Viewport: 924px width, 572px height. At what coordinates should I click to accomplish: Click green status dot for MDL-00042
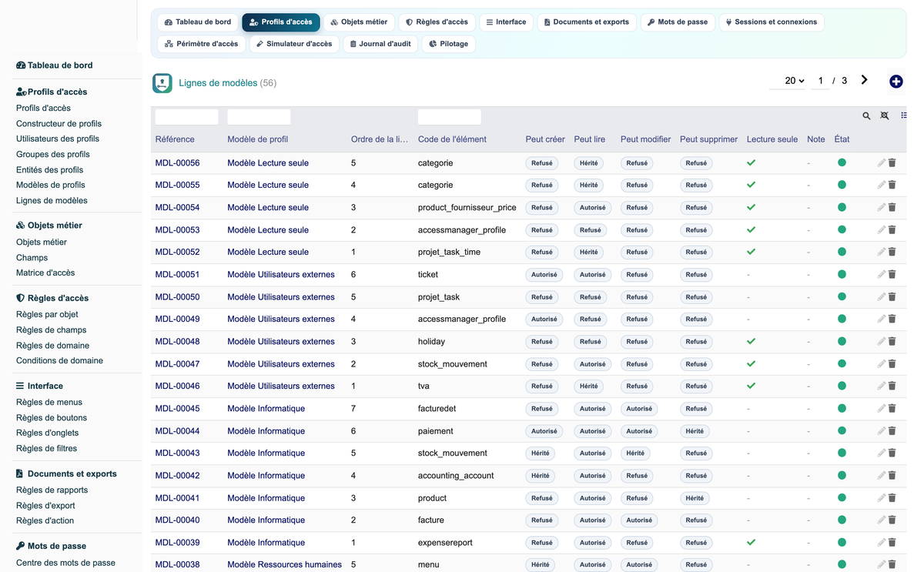pyautogui.click(x=842, y=476)
